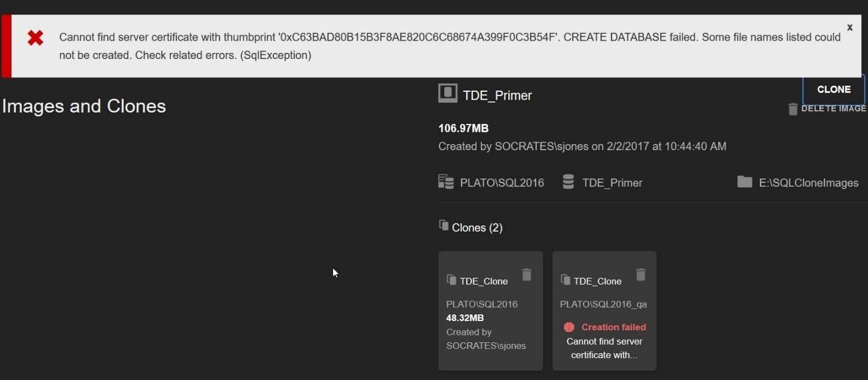Click the Clones section icon
868x380 pixels.
(x=444, y=224)
